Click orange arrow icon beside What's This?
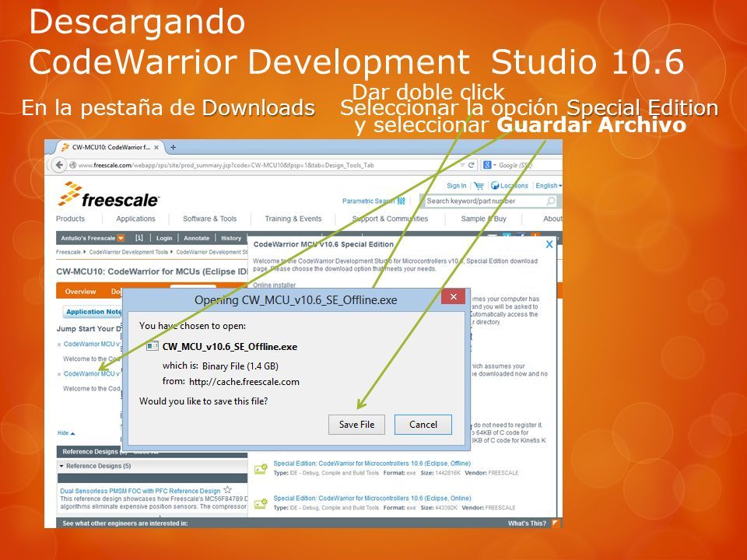Image resolution: width=747 pixels, height=560 pixels. (555, 523)
